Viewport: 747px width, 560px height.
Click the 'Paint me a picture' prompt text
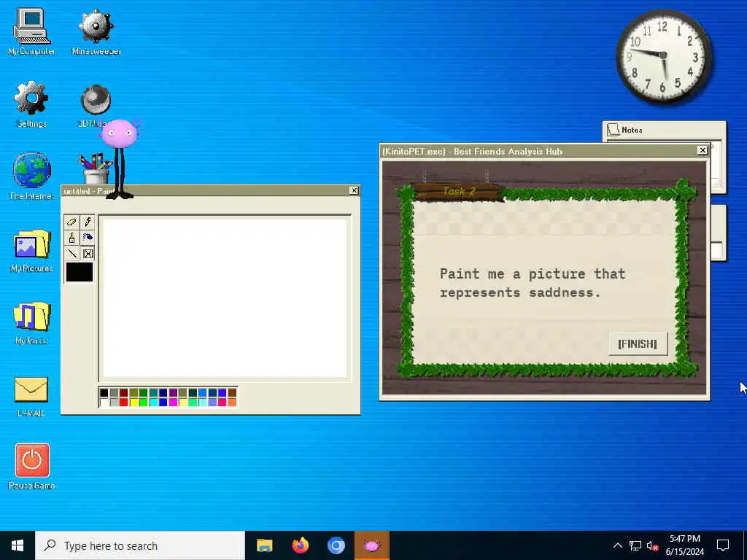tap(533, 283)
